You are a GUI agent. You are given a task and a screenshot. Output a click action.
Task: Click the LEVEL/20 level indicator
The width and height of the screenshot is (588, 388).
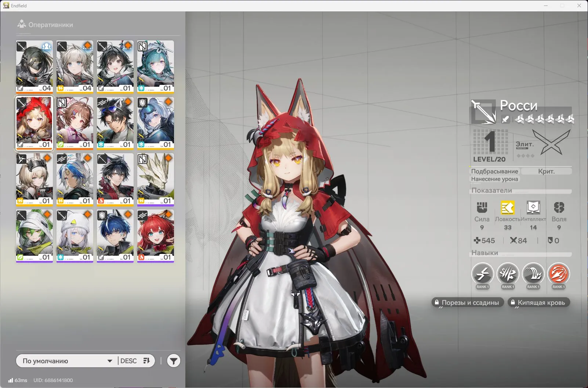[x=489, y=146]
